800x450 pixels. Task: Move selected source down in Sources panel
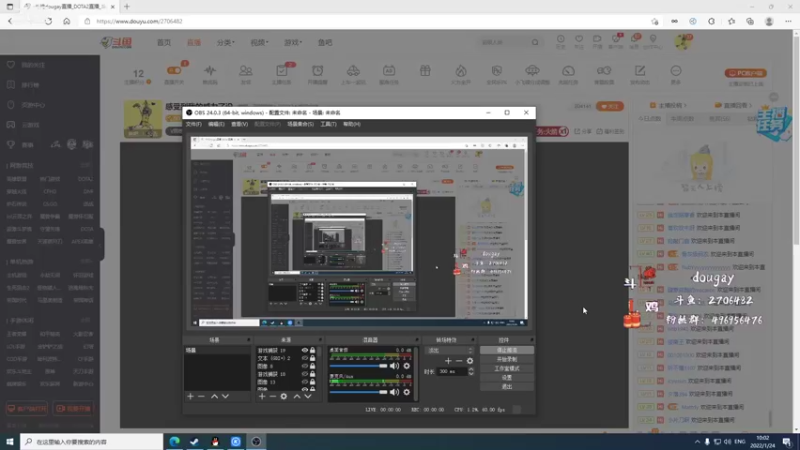(x=308, y=396)
